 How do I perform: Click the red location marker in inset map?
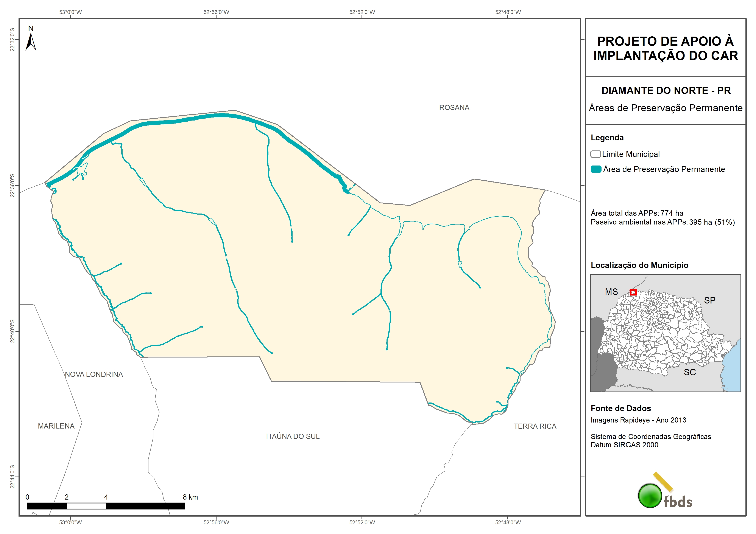point(633,292)
